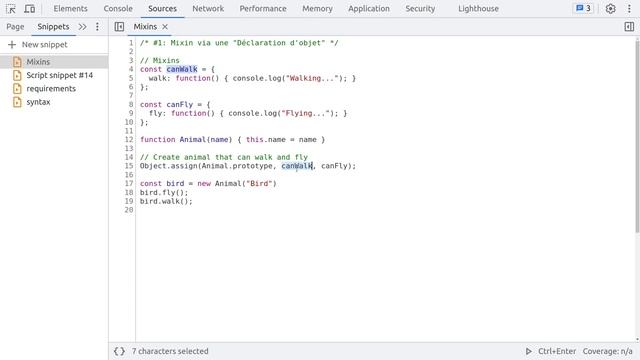
Task: Click 'canWalk' on line 4
Action: click(182, 69)
